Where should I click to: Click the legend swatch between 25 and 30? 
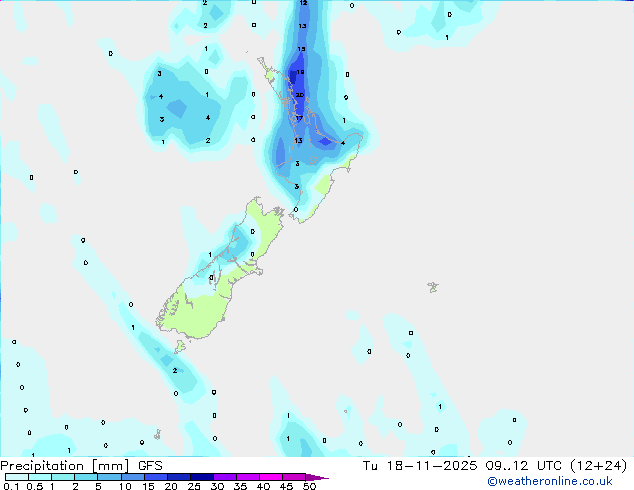point(202,477)
